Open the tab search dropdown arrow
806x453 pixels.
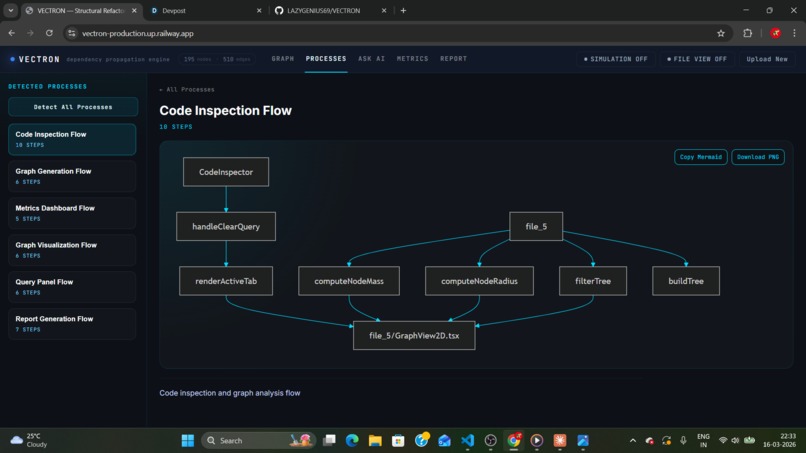(10, 10)
